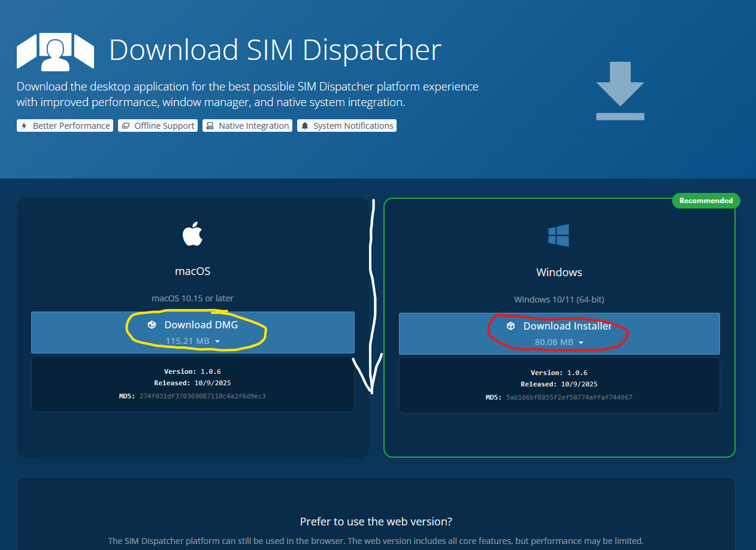Expand the dropdown caret next to 80.08 MB
Image resolution: width=756 pixels, height=550 pixels.
[581, 343]
